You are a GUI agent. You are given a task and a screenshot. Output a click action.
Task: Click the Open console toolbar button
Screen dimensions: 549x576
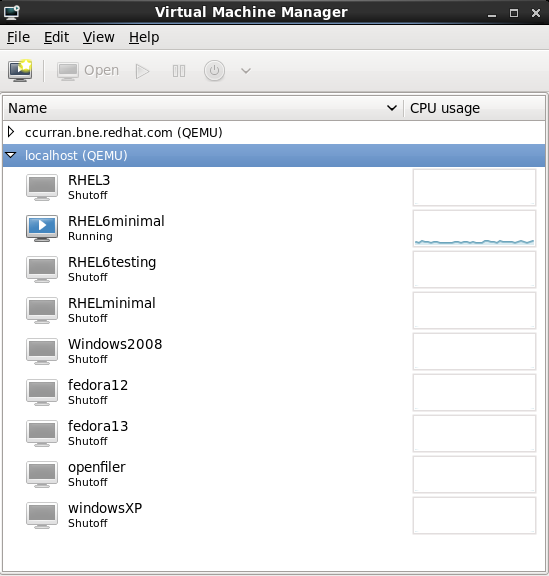tap(88, 71)
